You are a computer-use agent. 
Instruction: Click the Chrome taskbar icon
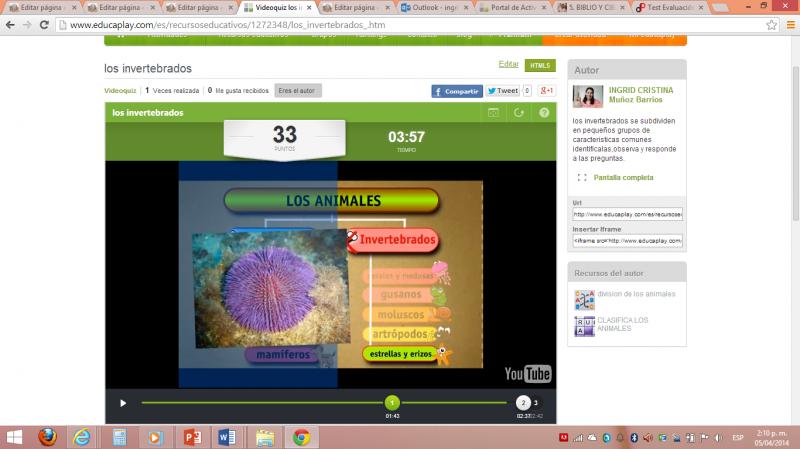point(301,437)
